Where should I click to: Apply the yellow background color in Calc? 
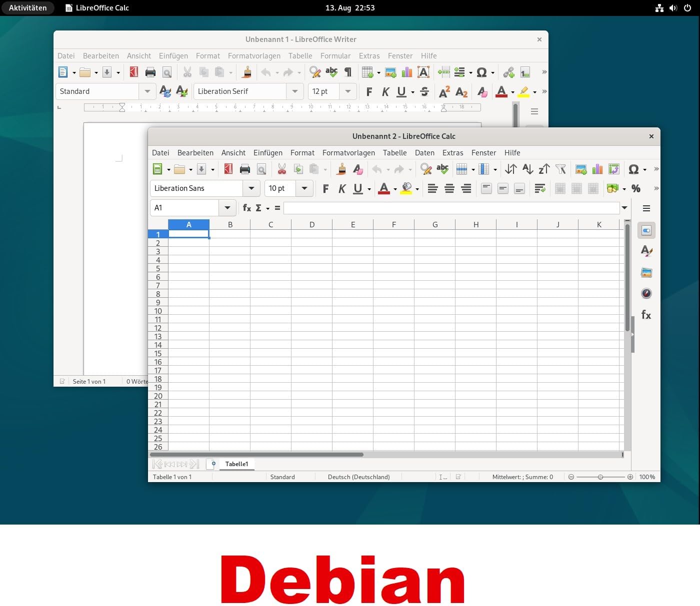click(406, 188)
